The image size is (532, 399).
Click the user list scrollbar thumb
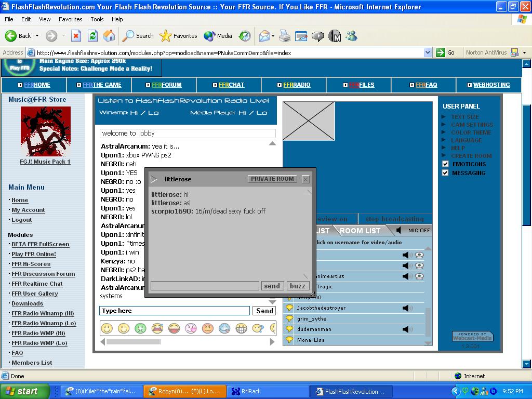pyautogui.click(x=428, y=321)
